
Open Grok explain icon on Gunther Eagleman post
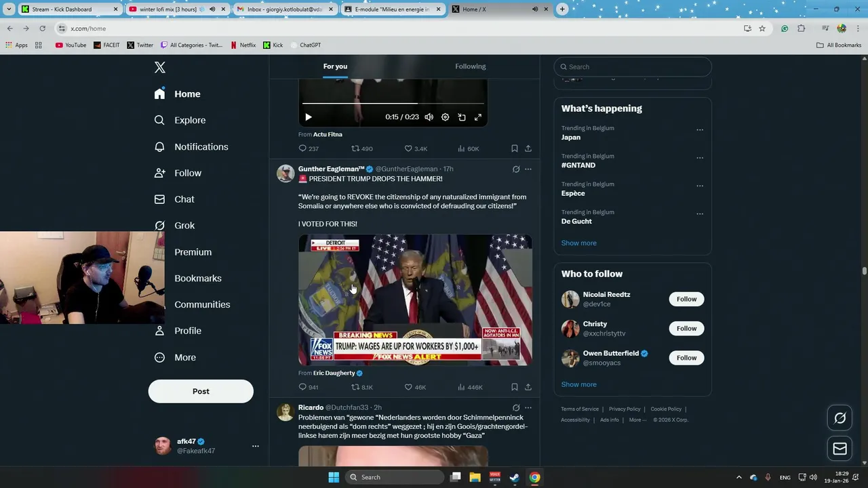click(515, 169)
